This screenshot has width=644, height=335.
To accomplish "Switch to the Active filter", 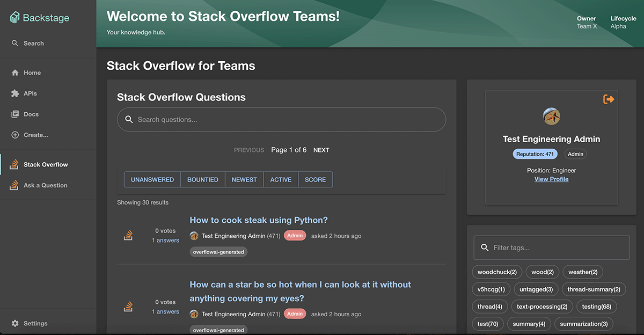I will click(x=281, y=180).
